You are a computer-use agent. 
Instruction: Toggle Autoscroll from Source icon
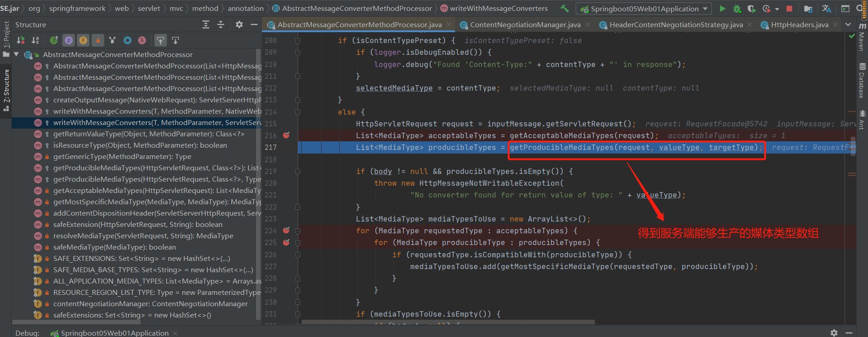(175, 40)
